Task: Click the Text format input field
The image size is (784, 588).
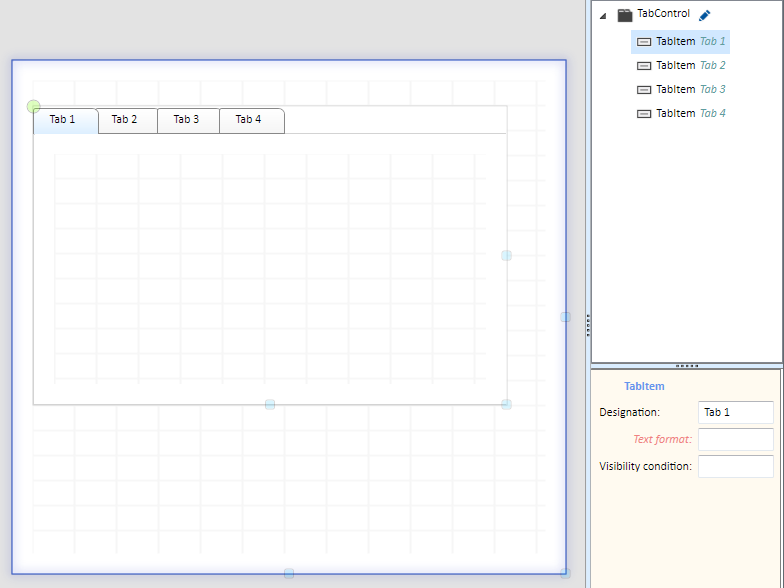Action: [736, 440]
